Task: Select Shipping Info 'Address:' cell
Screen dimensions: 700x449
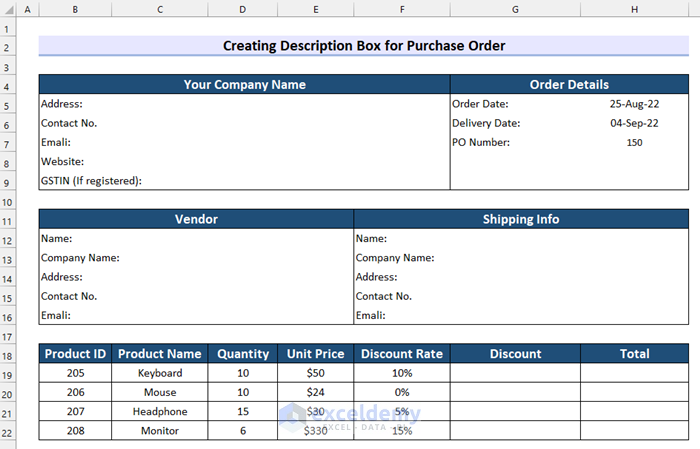Action: click(x=521, y=277)
